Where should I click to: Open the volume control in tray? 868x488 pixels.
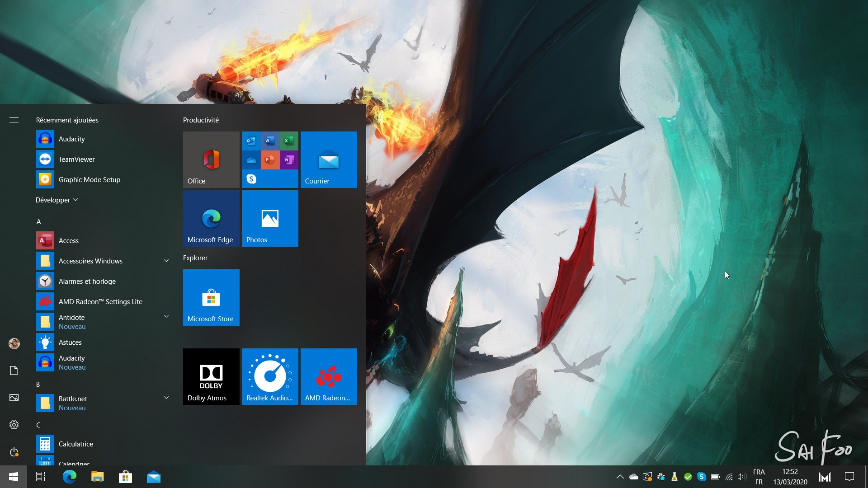tap(742, 477)
